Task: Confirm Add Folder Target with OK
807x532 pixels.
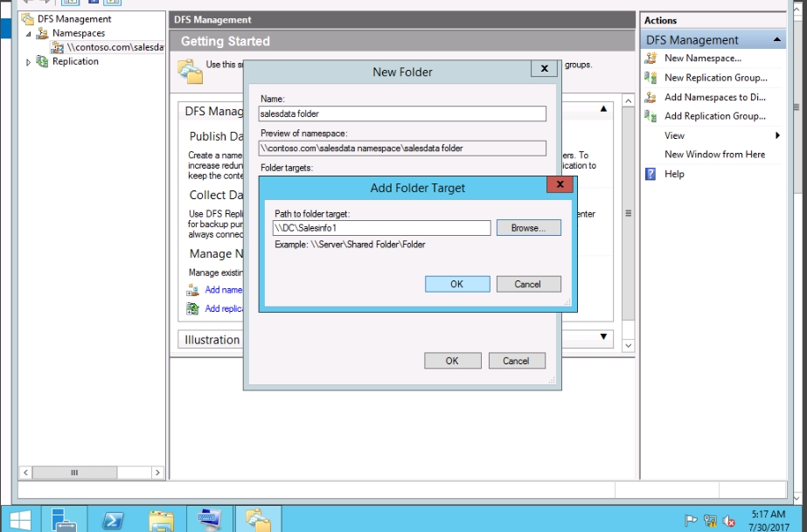Action: (x=457, y=284)
